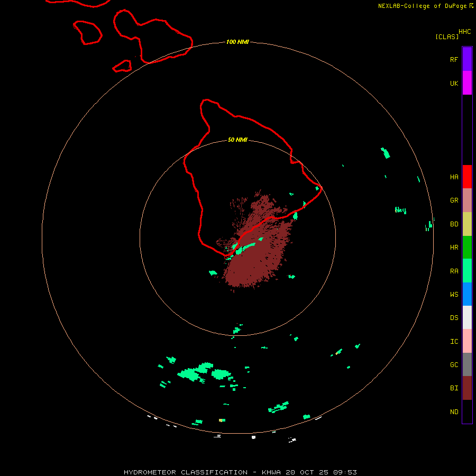Click the DS legend label

(454, 318)
